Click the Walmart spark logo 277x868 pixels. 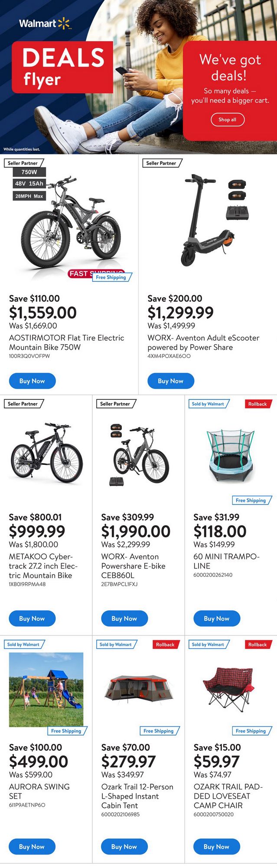(63, 23)
